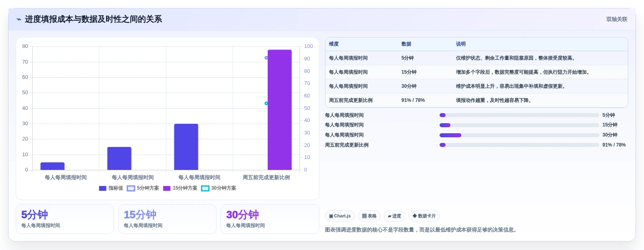Click the lightning icon beside the panel title
The width and height of the screenshot is (644, 250).
19,19
